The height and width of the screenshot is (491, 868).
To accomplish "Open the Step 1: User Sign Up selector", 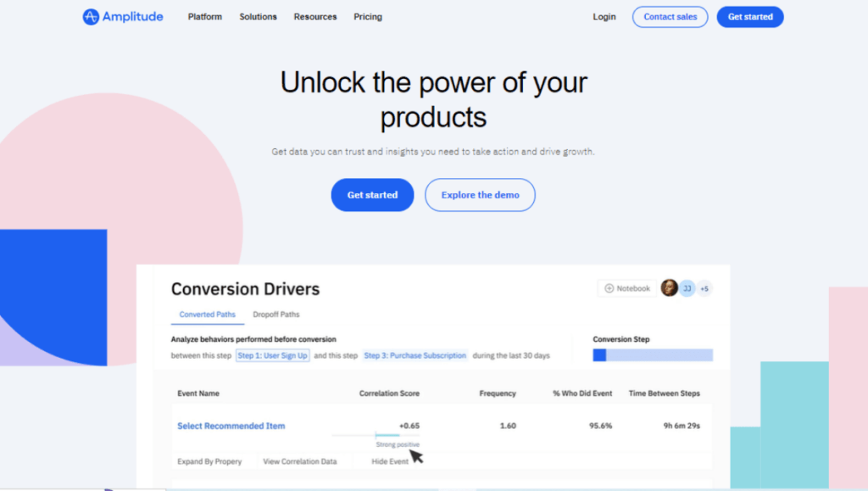I will point(272,355).
